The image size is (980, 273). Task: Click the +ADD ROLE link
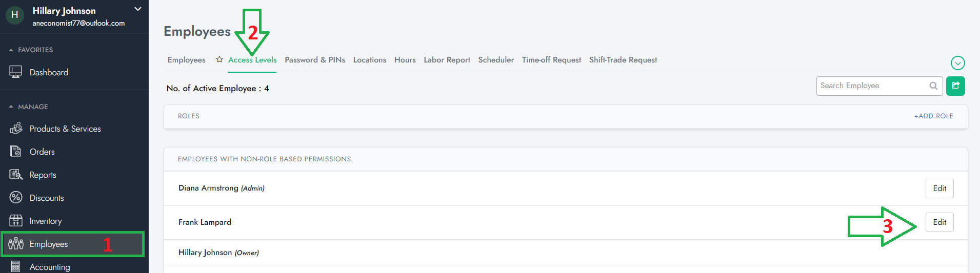click(x=933, y=116)
